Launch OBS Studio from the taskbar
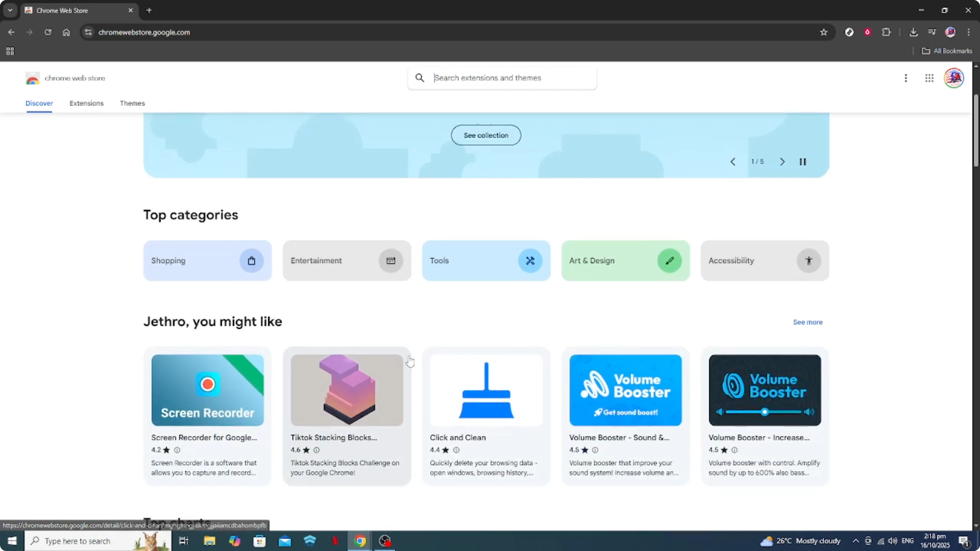The width and height of the screenshot is (980, 551). point(385,541)
